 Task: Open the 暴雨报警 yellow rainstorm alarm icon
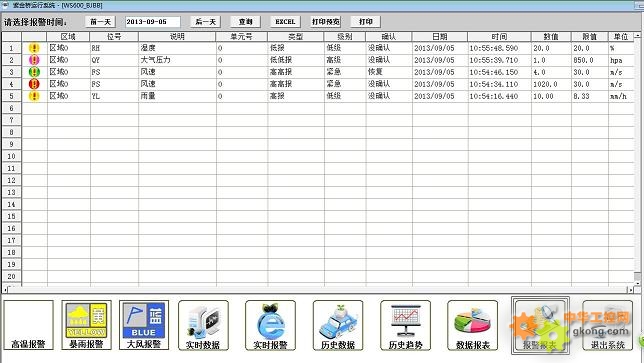pyautogui.click(x=86, y=325)
